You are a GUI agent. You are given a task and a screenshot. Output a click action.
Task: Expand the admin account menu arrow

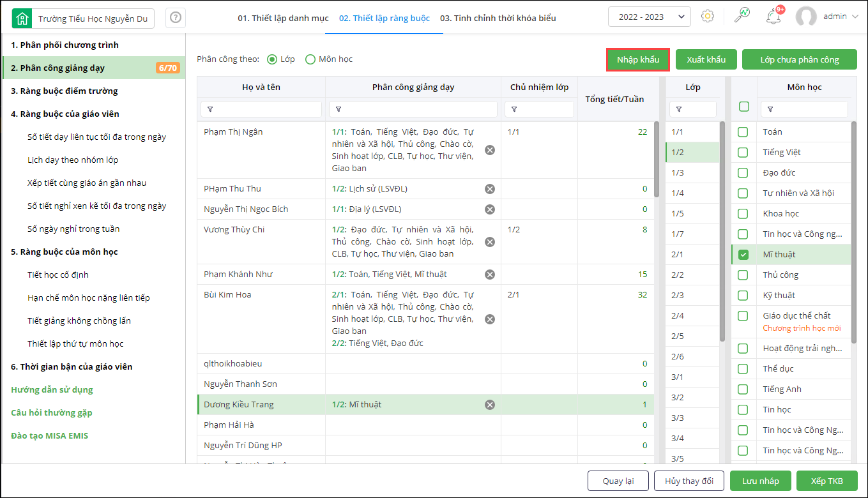[855, 17]
